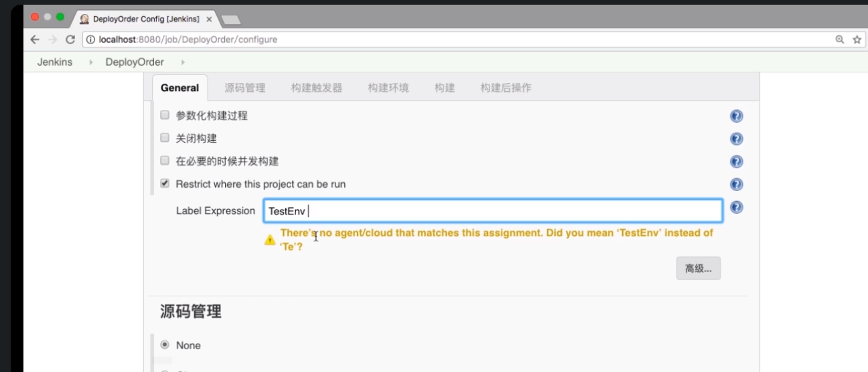Click the browser address bar URL
The height and width of the screenshot is (372, 868).
(188, 40)
